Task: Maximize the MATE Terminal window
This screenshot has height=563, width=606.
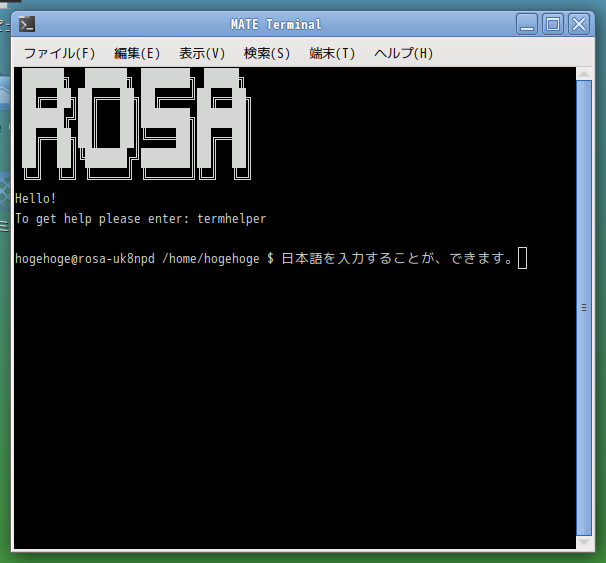Action: [x=553, y=24]
